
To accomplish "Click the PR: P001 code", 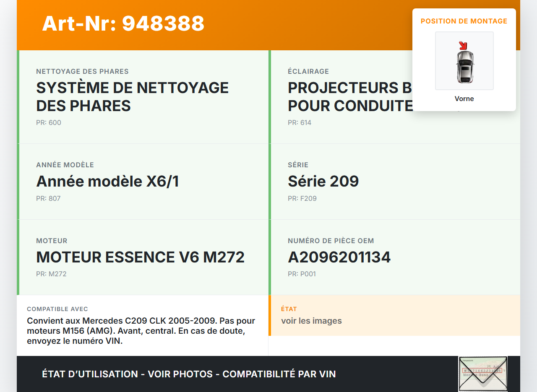I will coord(302,274).
